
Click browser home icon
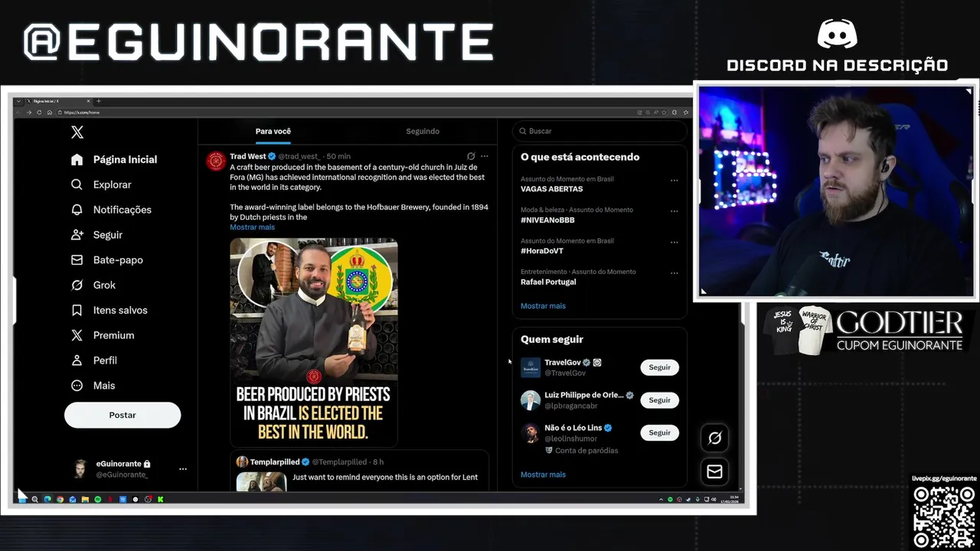coord(50,112)
